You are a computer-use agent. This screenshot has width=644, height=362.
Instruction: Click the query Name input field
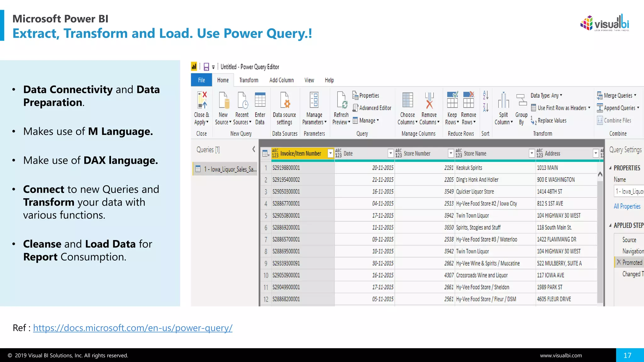(x=629, y=191)
